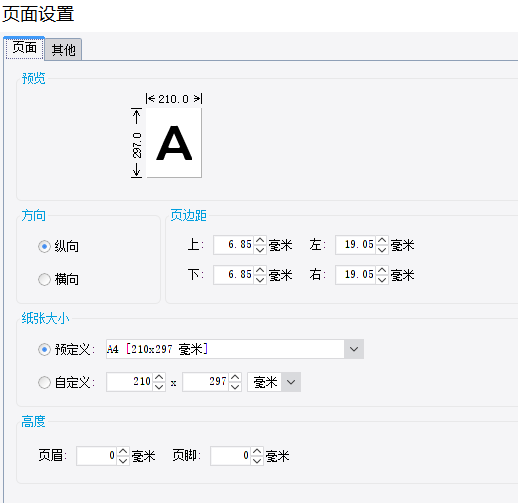The width and height of the screenshot is (518, 503).
Task: Increase the header height value
Action: (x=123, y=451)
